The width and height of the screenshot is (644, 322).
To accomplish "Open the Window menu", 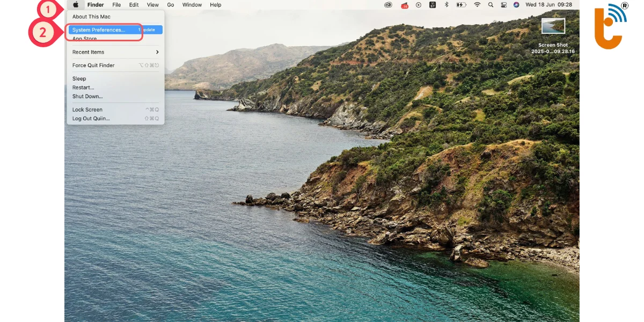I will coord(192,5).
